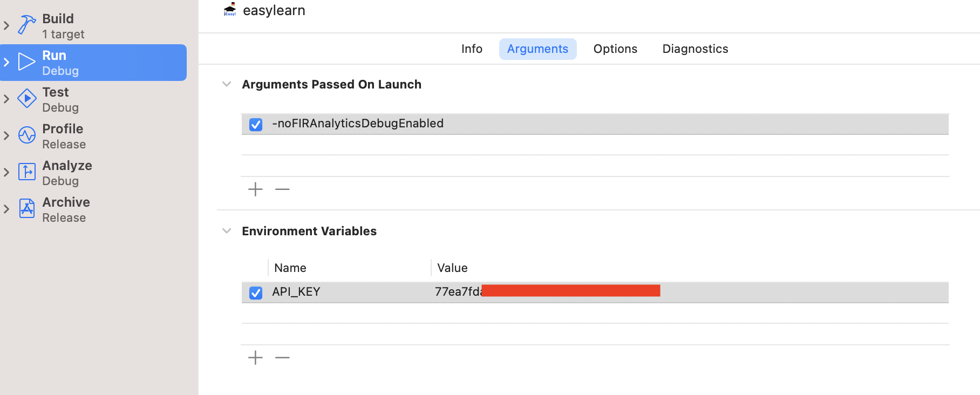
Task: Toggle the API_KEY environment variable checkbox
Action: 256,293
